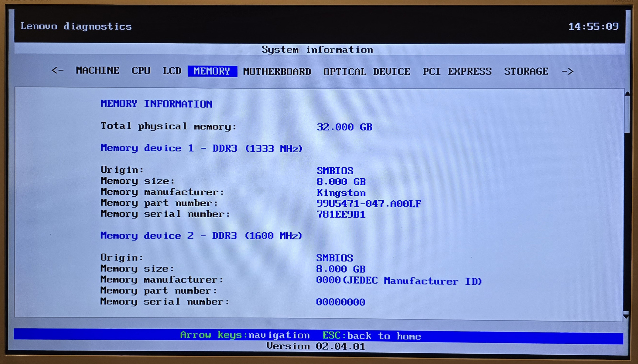Screen dimensions: 638x364
Task: Click the SMBIOS origin of memory device 2
Action: click(334, 258)
